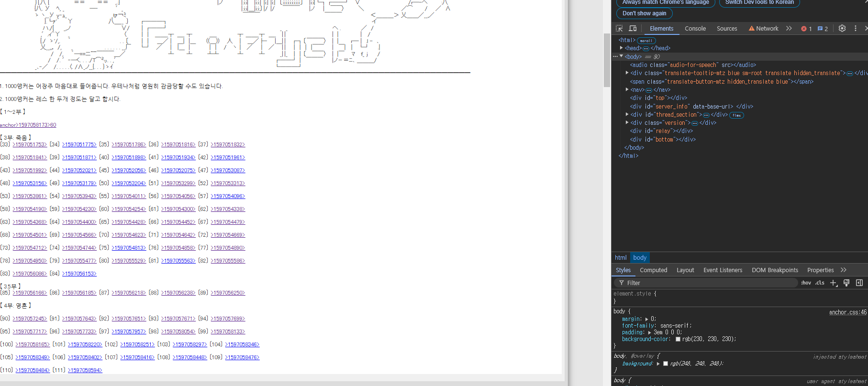Activate the inspect element picker icon
The width and height of the screenshot is (868, 386).
coord(619,29)
